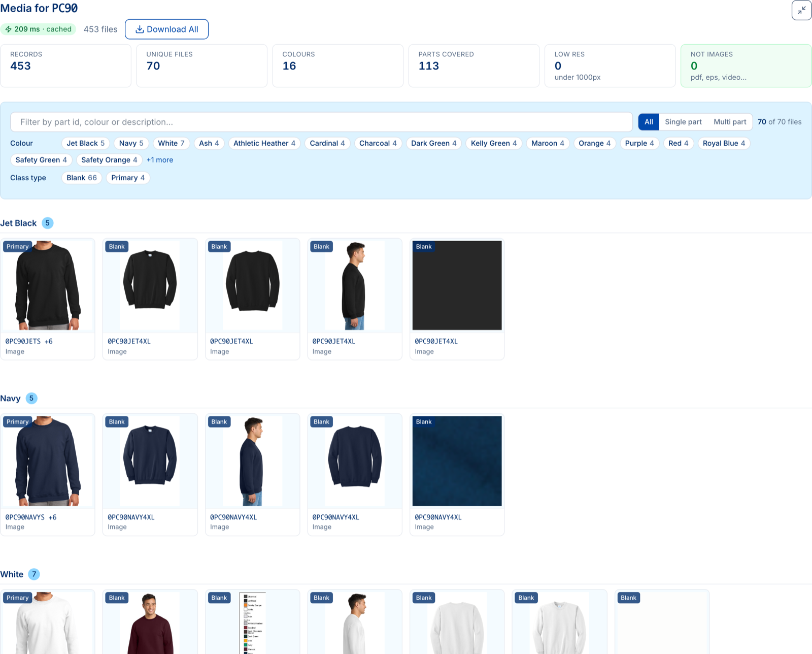Click the collapse panel icon at top right
This screenshot has height=654, width=812.
click(x=801, y=10)
